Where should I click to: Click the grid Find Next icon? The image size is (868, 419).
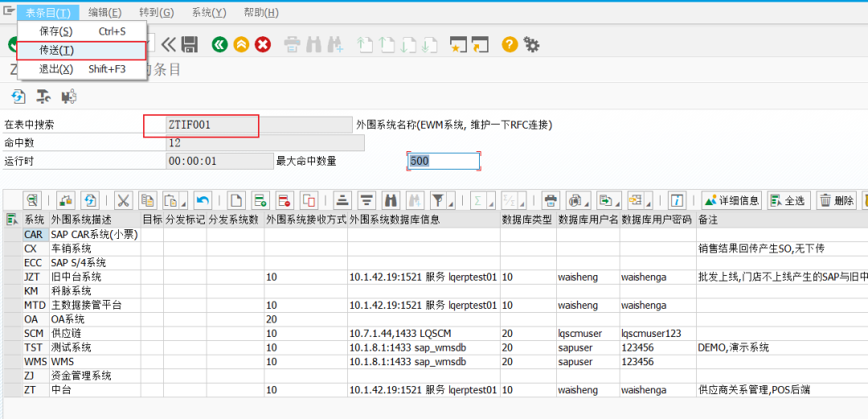(414, 200)
